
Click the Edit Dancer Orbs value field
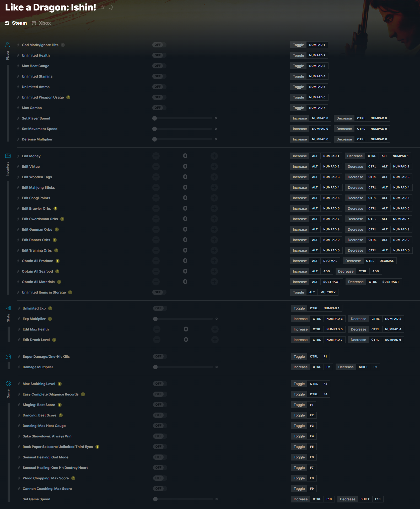[185, 240]
